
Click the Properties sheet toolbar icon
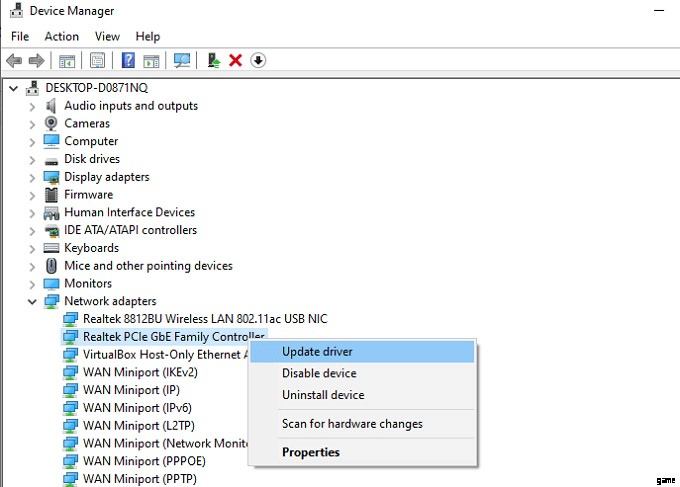[98, 61]
